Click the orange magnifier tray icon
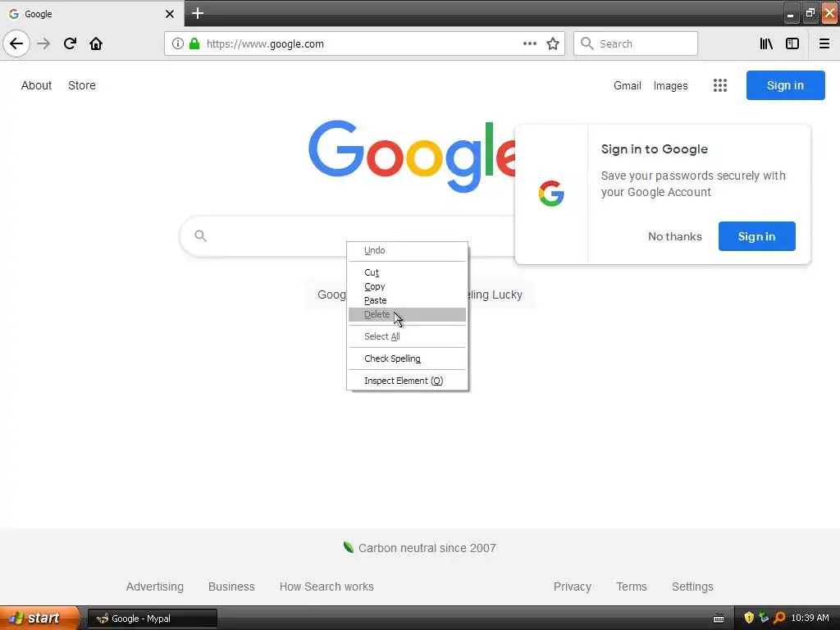Image resolution: width=840 pixels, height=630 pixels. click(x=779, y=618)
